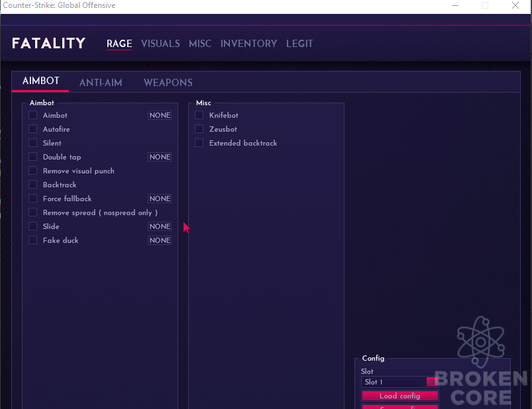Set keybind NONE for Aimbot
This screenshot has width=532, height=409.
pos(160,115)
